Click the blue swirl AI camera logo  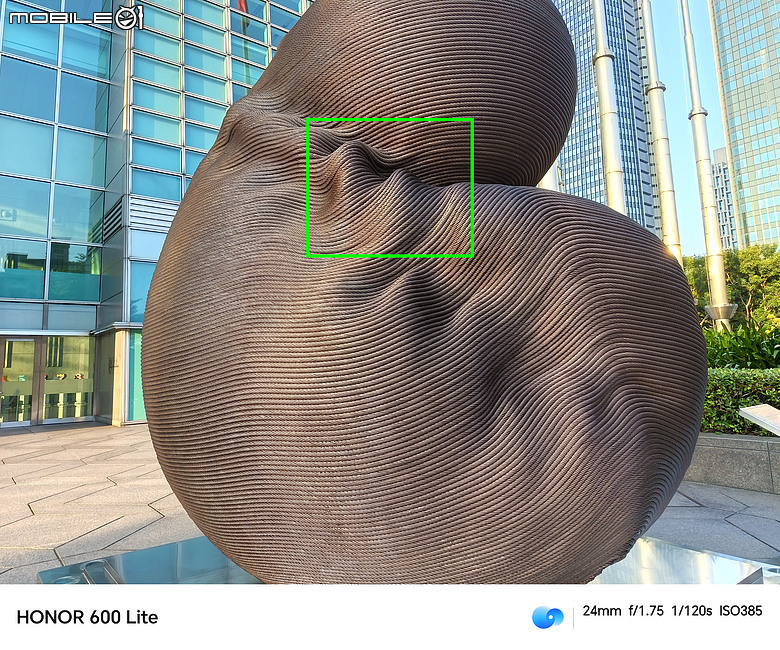pyautogui.click(x=548, y=617)
